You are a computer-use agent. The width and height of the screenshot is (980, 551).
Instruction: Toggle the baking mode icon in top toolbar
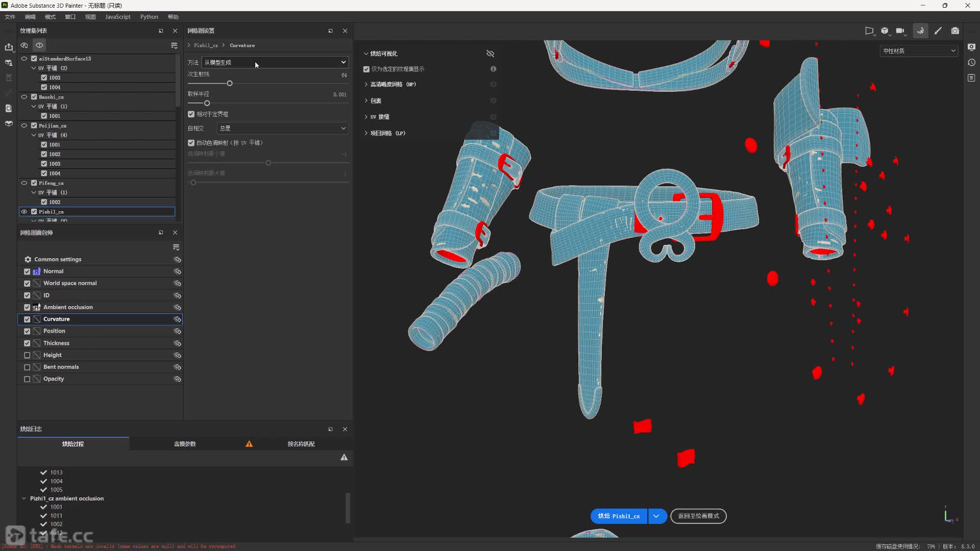coord(920,31)
